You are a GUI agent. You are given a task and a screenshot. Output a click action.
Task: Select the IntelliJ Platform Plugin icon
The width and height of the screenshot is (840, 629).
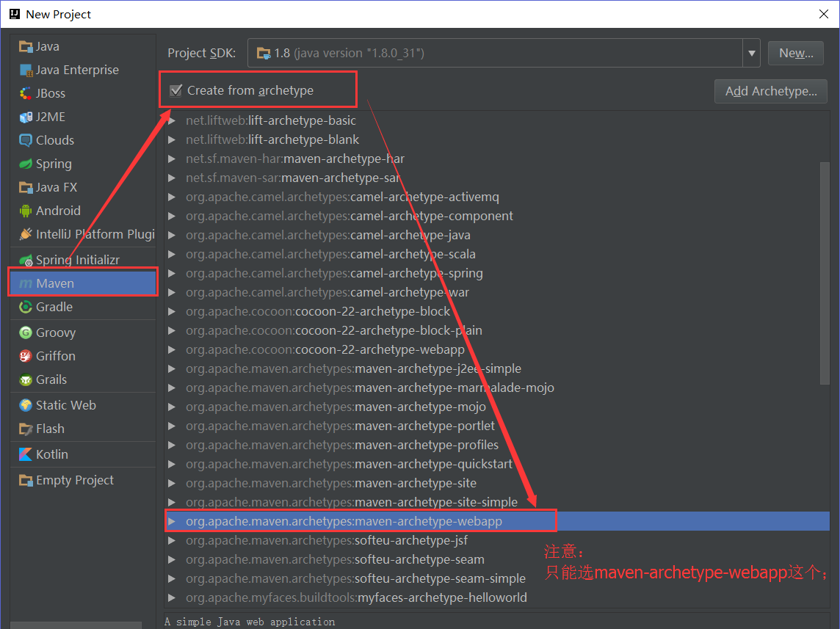pyautogui.click(x=26, y=234)
